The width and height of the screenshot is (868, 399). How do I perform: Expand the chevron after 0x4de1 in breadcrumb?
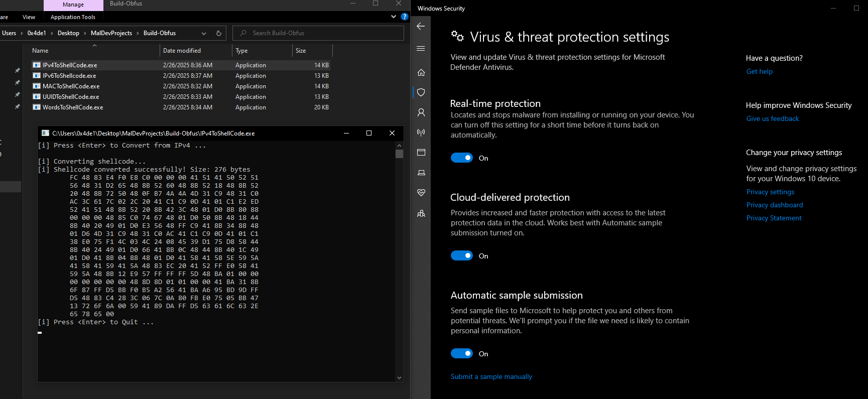[52, 33]
